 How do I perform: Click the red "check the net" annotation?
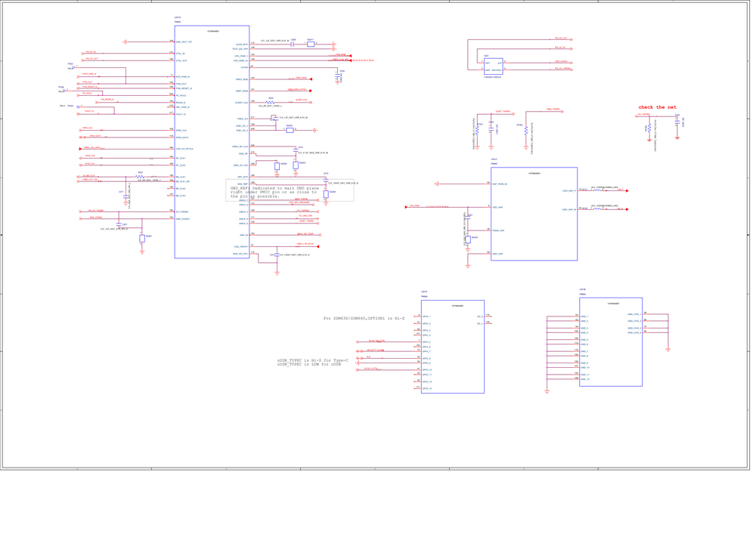657,107
